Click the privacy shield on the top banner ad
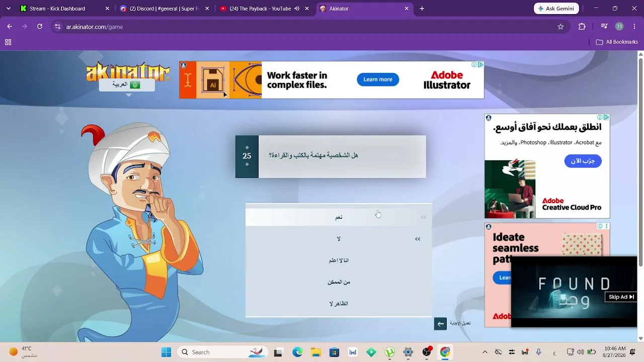 [184, 65]
